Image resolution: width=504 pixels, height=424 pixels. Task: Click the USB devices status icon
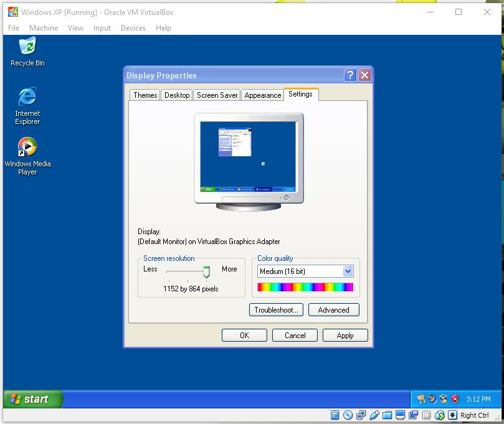pos(374,415)
